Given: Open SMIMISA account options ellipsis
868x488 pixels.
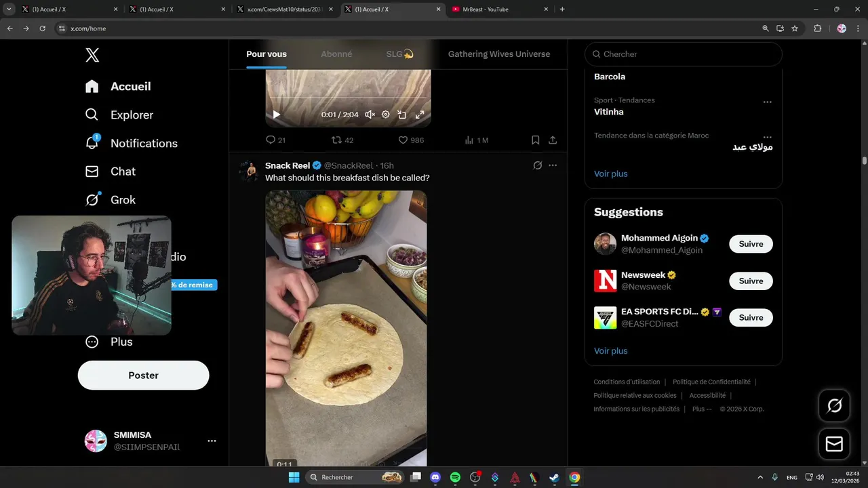Looking at the screenshot, I should 212,441.
